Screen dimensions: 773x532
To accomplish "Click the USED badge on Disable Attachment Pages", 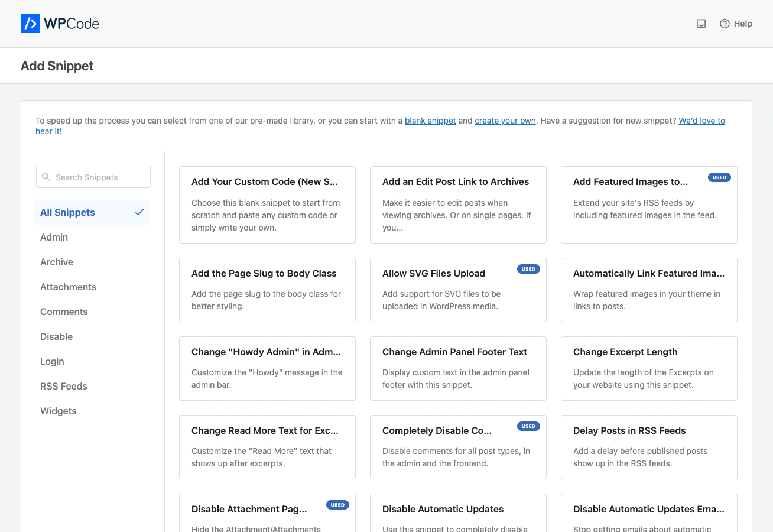I will [337, 505].
